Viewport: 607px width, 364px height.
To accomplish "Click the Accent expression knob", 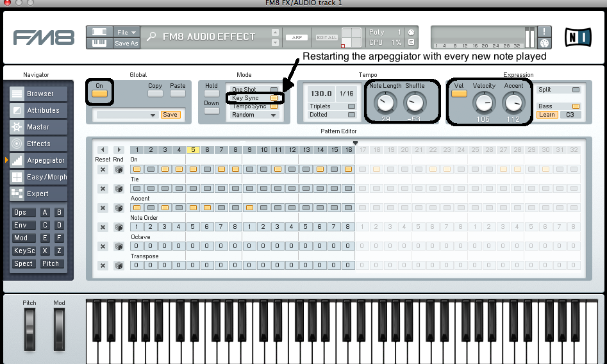I will pos(513,103).
